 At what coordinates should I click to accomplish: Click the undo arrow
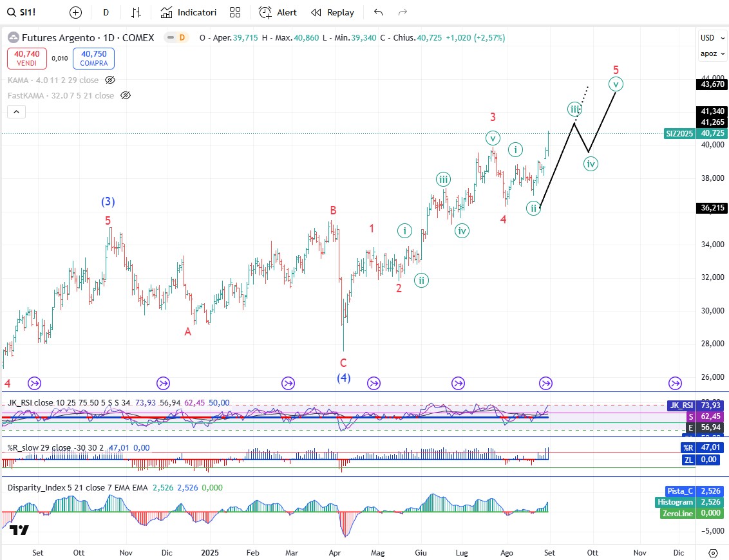coord(379,12)
